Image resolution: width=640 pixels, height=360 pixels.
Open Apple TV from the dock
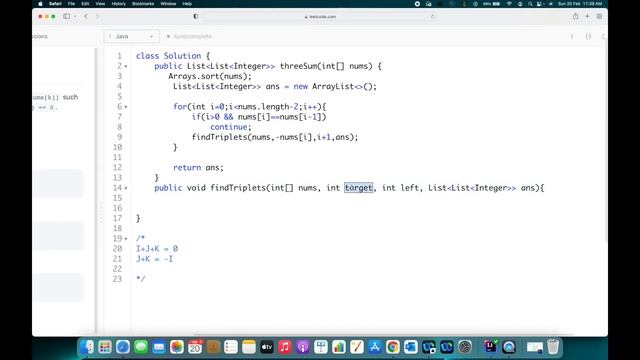point(267,347)
